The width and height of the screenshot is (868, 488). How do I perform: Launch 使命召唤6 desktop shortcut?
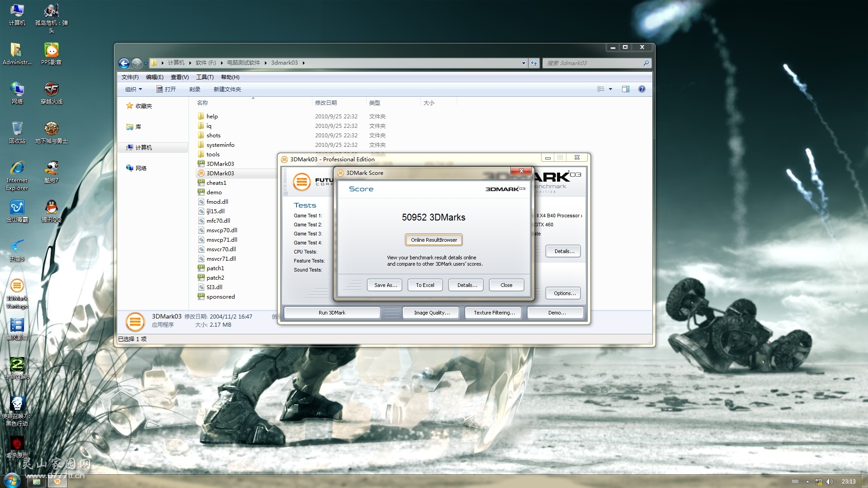coord(17,368)
